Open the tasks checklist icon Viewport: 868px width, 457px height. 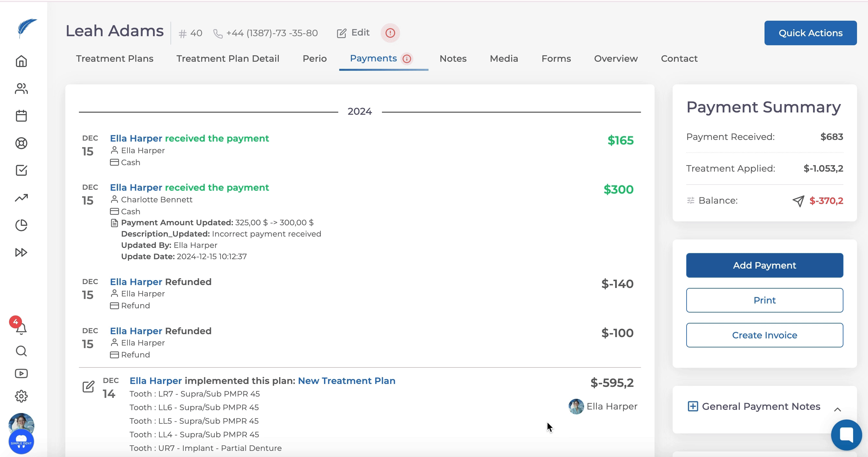pyautogui.click(x=21, y=170)
